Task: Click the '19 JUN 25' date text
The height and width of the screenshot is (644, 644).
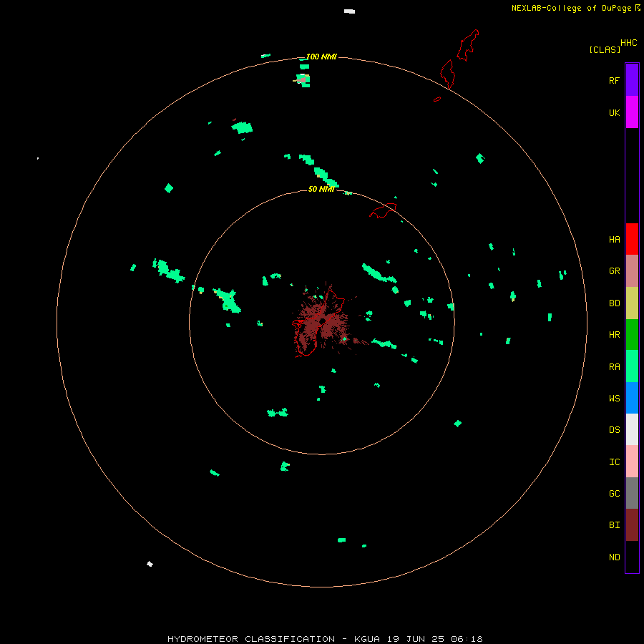Action: pos(416,639)
